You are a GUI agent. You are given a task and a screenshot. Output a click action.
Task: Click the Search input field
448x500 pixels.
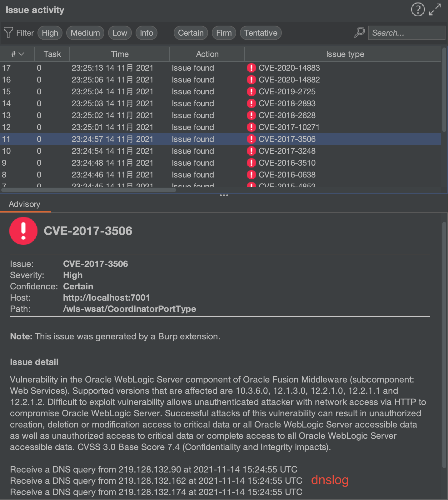point(407,33)
